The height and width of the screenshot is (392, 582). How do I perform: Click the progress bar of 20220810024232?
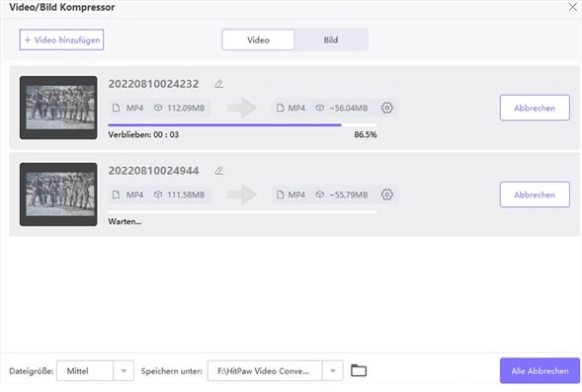coord(242,125)
